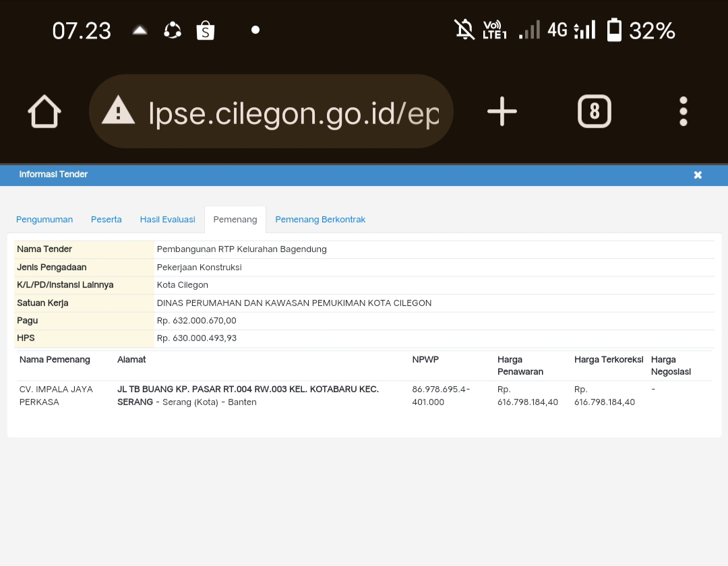Select the Pemenang tab
The height and width of the screenshot is (566, 728).
[235, 220]
